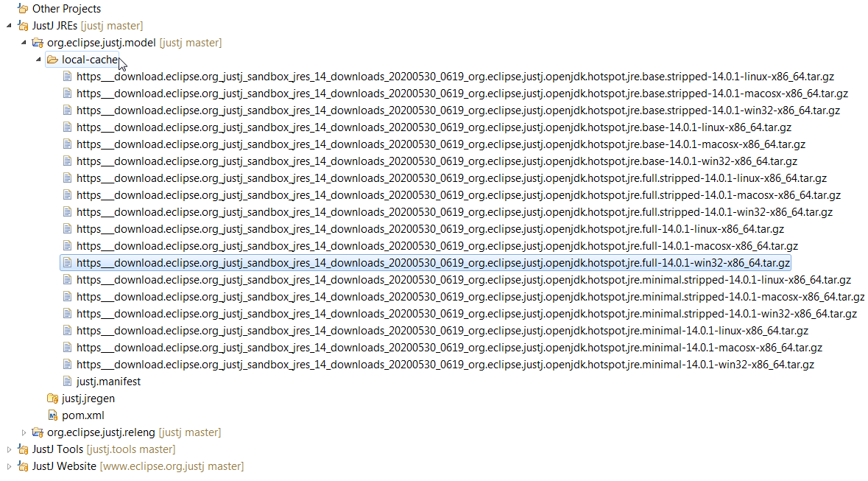Expand the JustJ Tools node
The image size is (868, 481).
(x=9, y=449)
